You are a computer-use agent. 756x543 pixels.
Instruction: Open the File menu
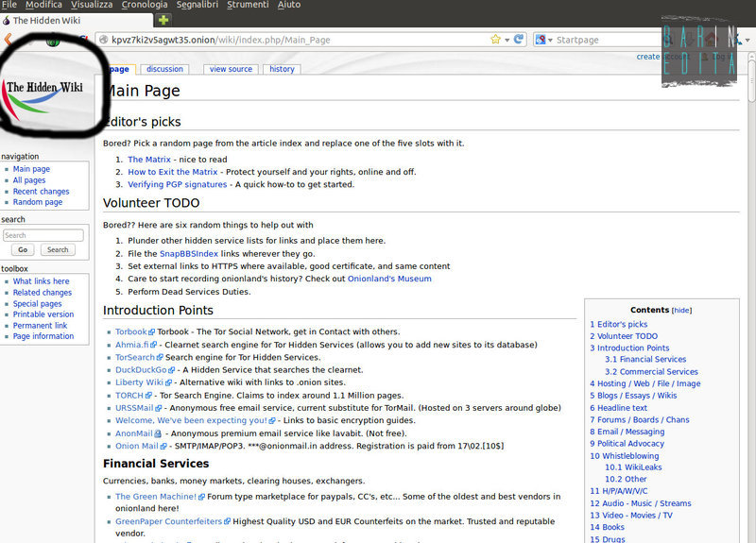coord(9,5)
